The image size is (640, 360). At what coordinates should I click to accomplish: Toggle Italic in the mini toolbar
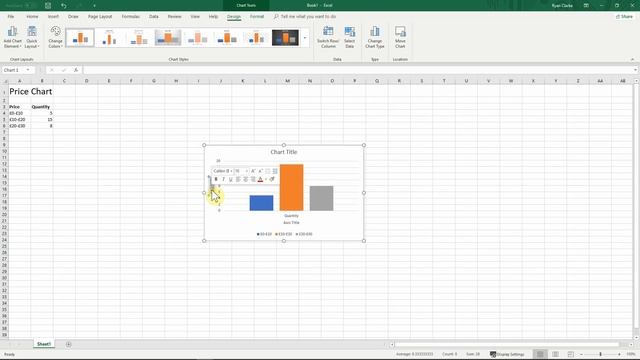tap(223, 179)
